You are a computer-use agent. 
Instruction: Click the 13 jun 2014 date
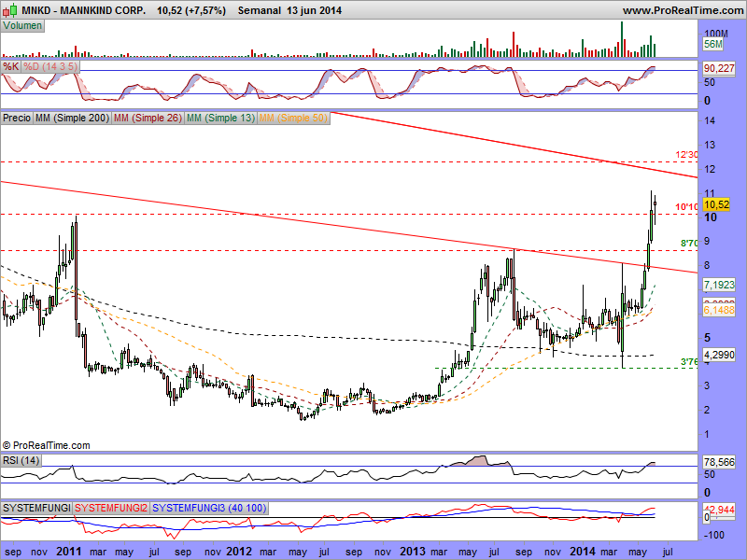click(x=315, y=10)
